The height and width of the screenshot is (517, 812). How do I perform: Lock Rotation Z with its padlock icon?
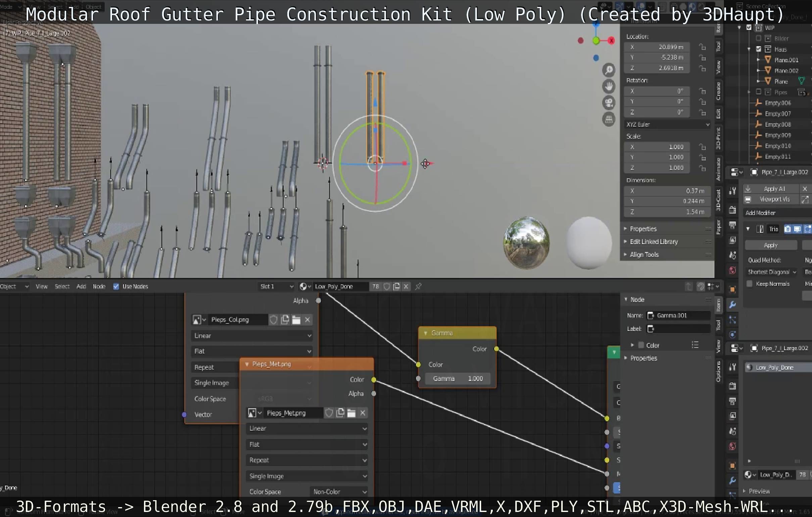click(703, 112)
